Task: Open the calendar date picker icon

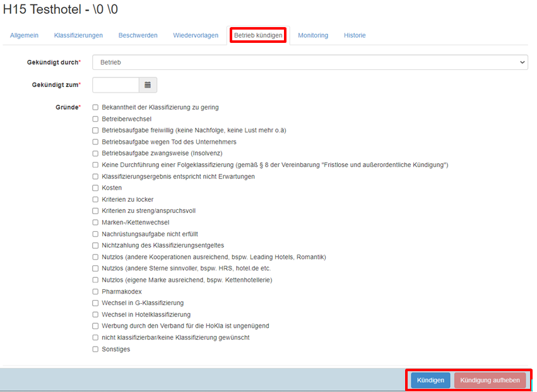Action: pos(148,85)
